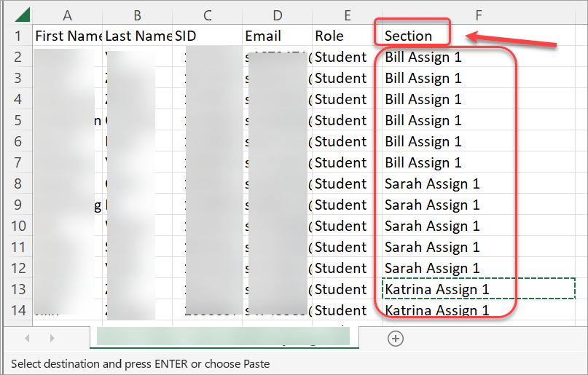Select Student role cell in row 12

[348, 267]
